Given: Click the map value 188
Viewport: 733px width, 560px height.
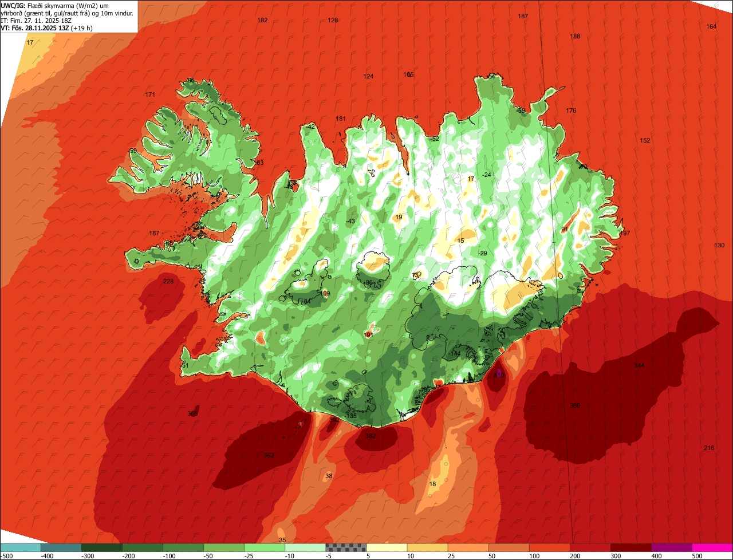Looking at the screenshot, I should 575,36.
